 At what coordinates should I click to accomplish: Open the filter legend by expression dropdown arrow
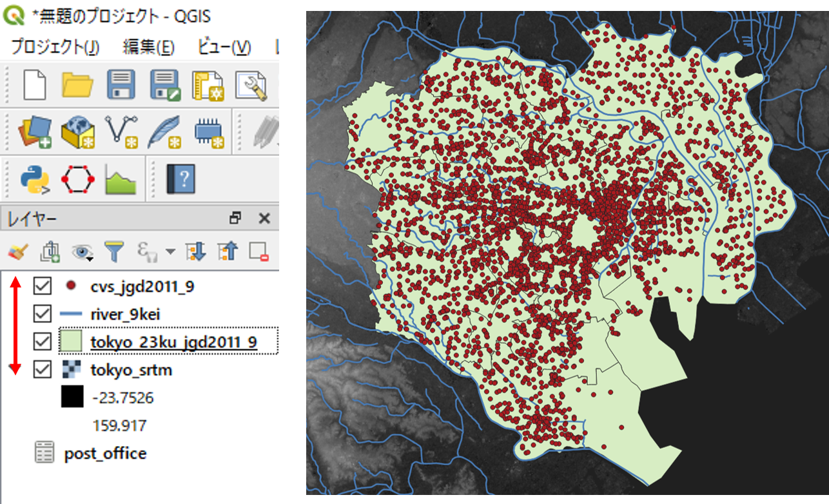tap(170, 251)
